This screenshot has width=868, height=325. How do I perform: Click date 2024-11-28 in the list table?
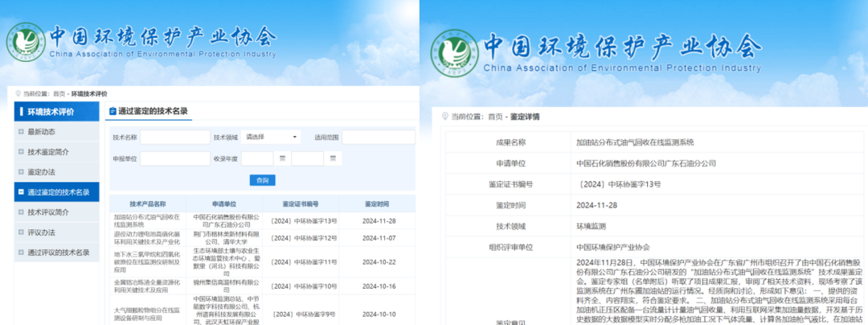tap(379, 221)
